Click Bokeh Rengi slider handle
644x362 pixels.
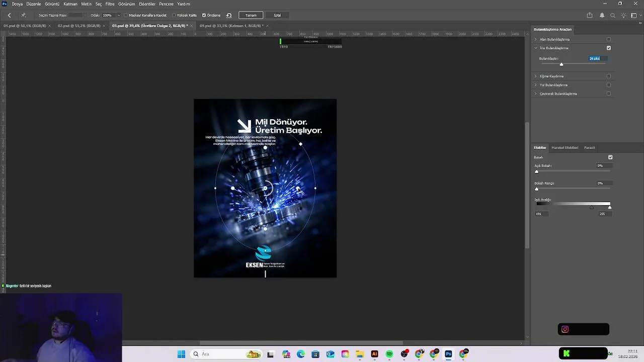pos(536,189)
